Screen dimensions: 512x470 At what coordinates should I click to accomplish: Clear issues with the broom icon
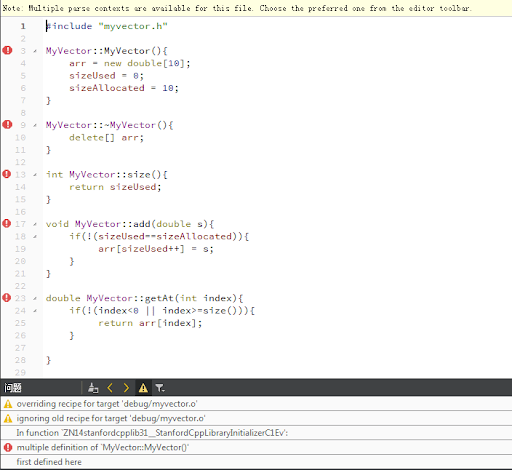coord(93,388)
